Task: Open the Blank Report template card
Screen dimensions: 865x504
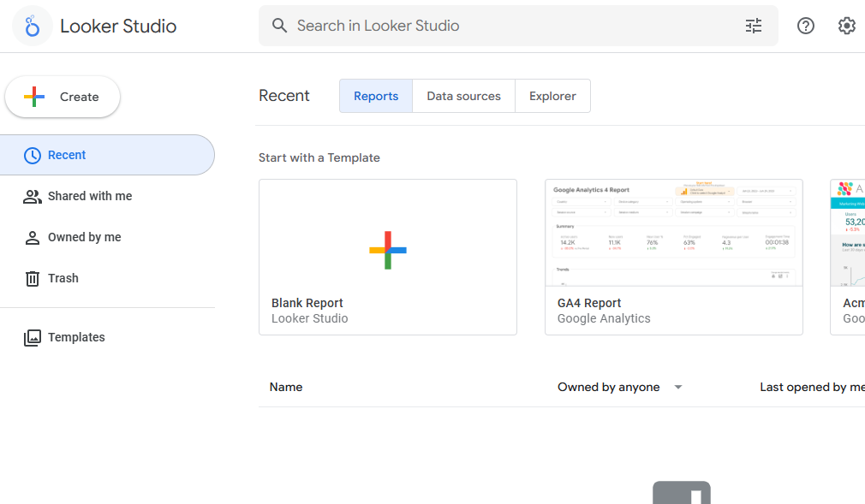Action: 388,257
